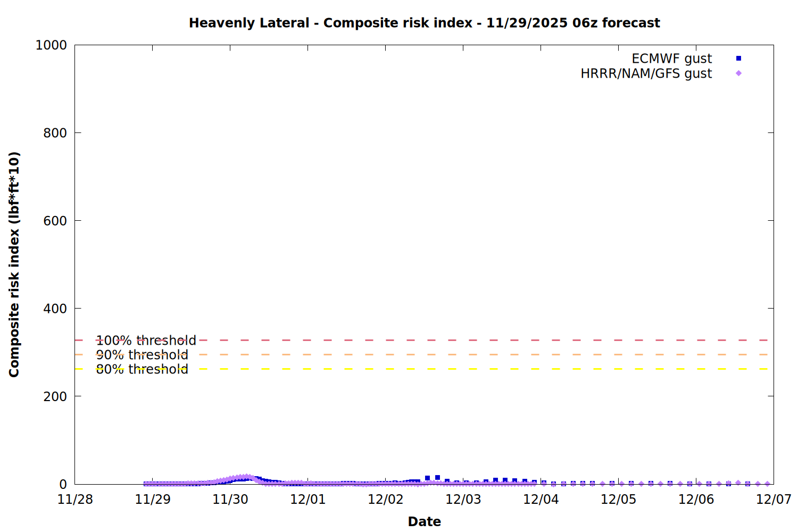Click the 100% threshold label
The width and height of the screenshot is (798, 532).
(146, 340)
